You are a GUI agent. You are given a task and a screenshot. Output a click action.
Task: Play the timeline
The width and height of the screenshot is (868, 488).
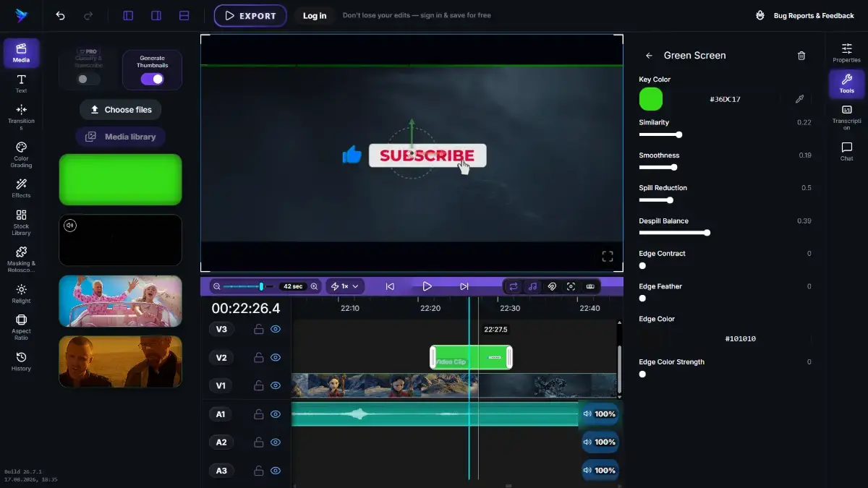click(x=427, y=286)
